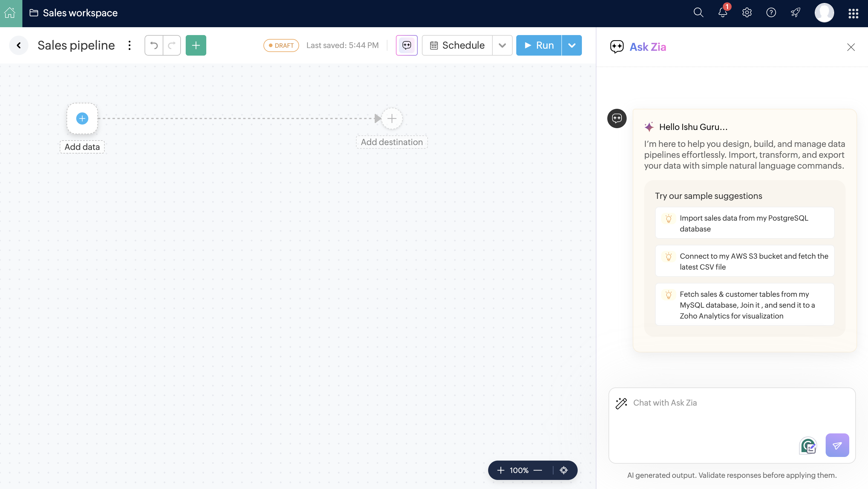The width and height of the screenshot is (868, 489).
Task: Toggle the Ask Zia chat panel icon
Action: click(406, 45)
